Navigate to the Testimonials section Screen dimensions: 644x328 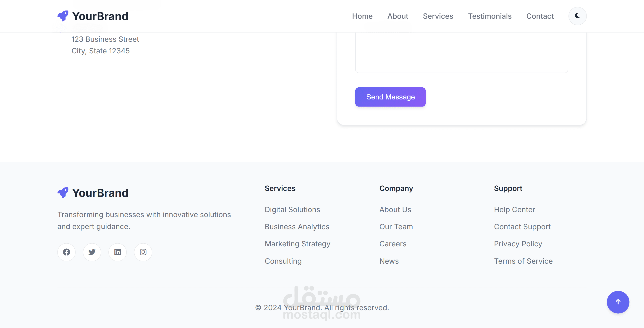tap(490, 16)
